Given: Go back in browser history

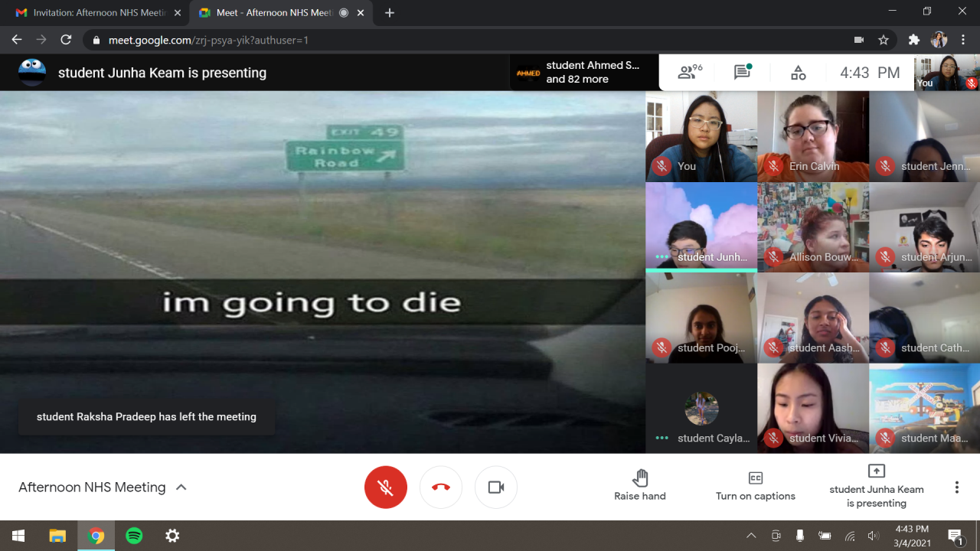Looking at the screenshot, I should click(17, 40).
